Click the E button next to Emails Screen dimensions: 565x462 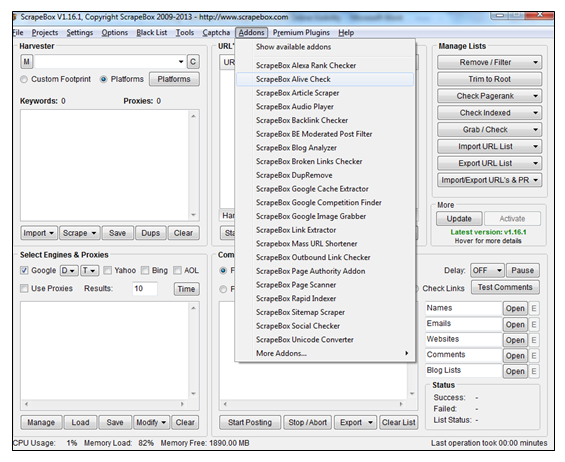[534, 324]
